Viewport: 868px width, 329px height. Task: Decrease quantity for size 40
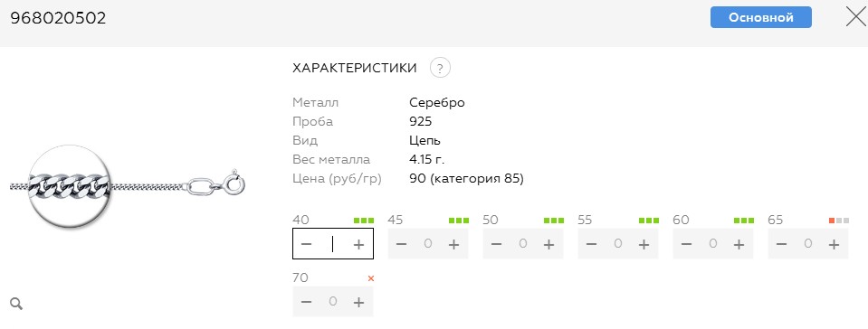(x=307, y=244)
